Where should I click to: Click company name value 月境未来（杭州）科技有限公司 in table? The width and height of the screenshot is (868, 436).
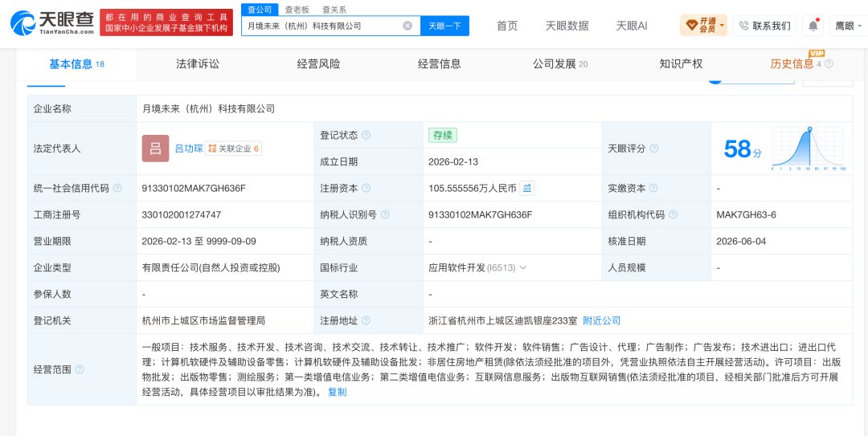tap(208, 109)
